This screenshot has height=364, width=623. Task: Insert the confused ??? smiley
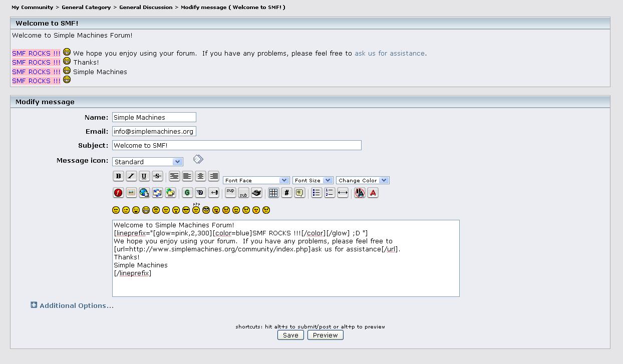pos(196,209)
